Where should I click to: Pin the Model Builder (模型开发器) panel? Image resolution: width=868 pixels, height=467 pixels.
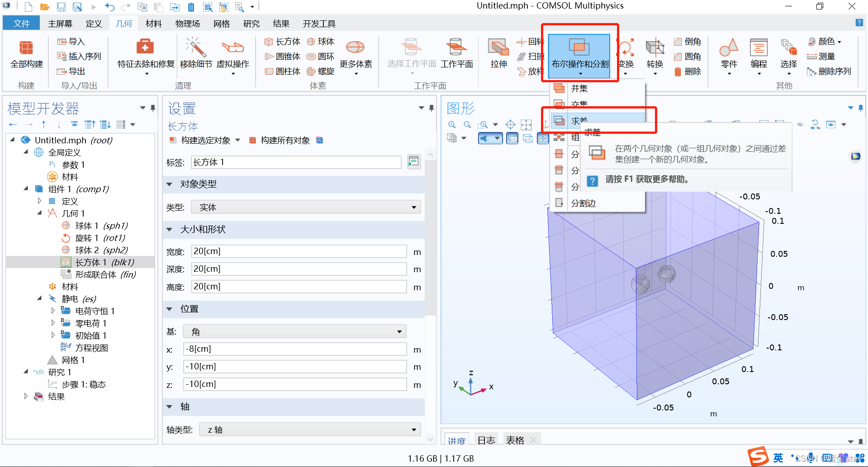point(153,108)
